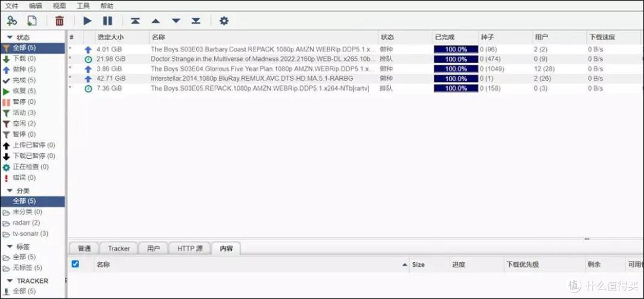The image size is (644, 299).
Task: Pause torrents with the pause button
Action: pos(107,20)
